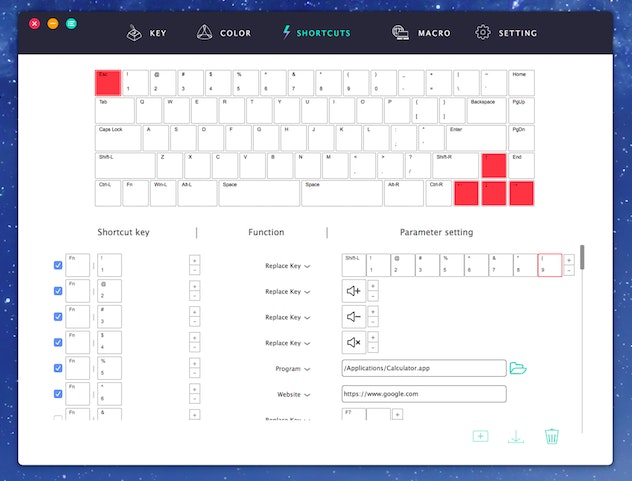Screen dimensions: 632x481
Task: Expand the Program function dropdown
Action: click(x=293, y=369)
